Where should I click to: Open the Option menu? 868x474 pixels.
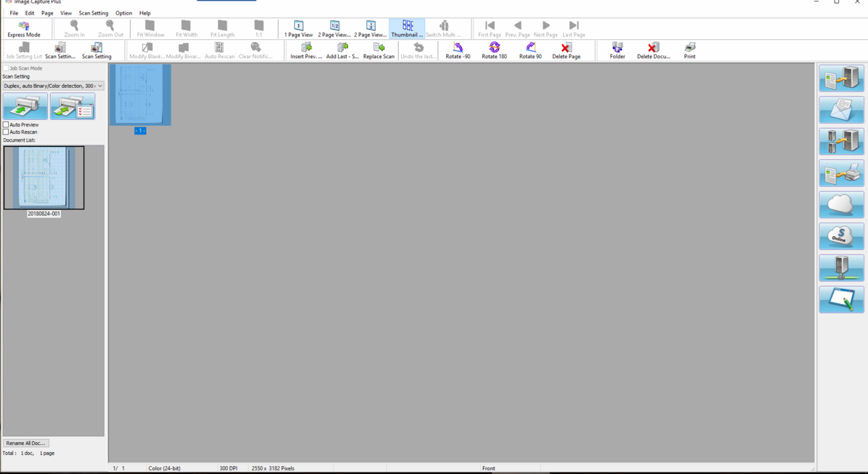click(x=123, y=13)
